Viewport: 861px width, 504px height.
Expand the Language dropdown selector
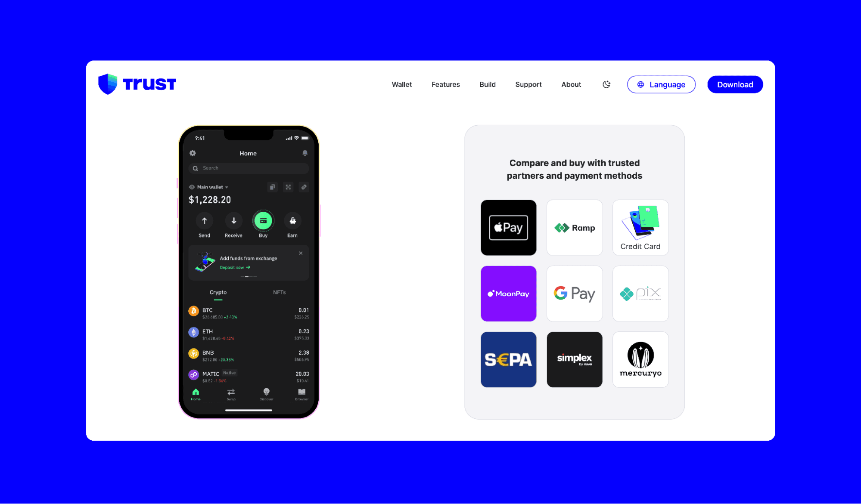[660, 85]
